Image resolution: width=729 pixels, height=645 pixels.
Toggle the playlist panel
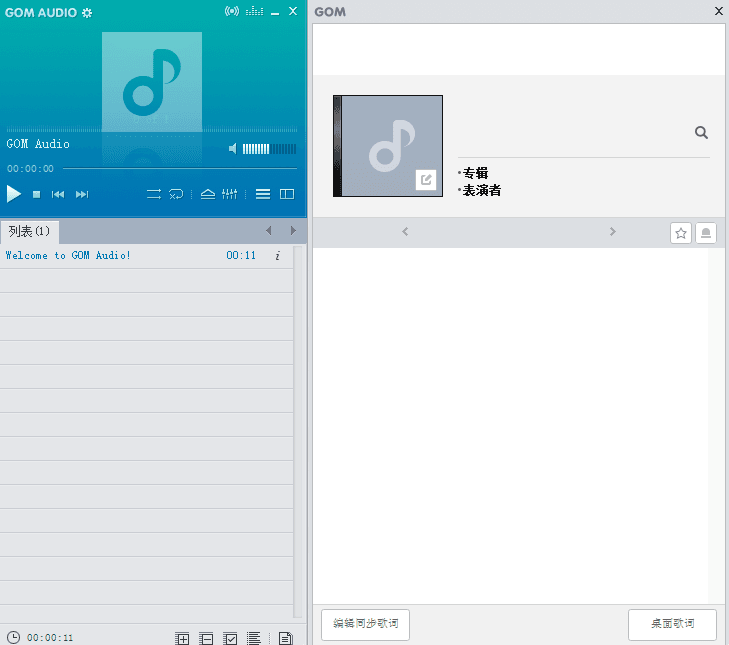(263, 194)
